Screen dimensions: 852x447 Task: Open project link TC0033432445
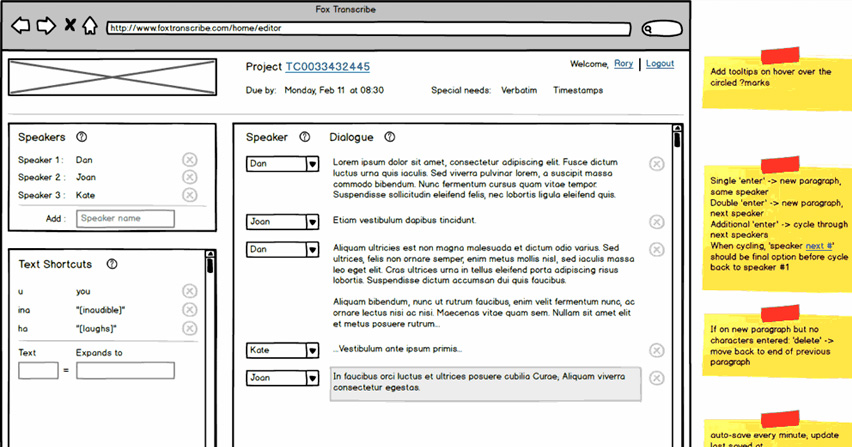coord(328,66)
